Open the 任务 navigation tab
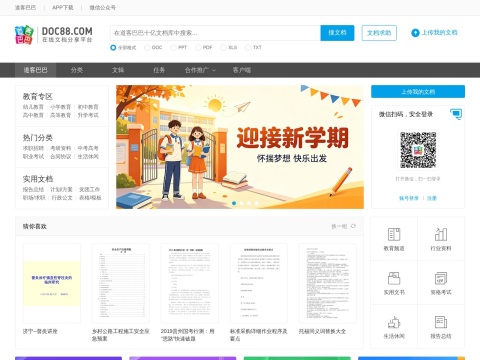Image resolution: width=480 pixels, height=360 pixels. (x=159, y=70)
